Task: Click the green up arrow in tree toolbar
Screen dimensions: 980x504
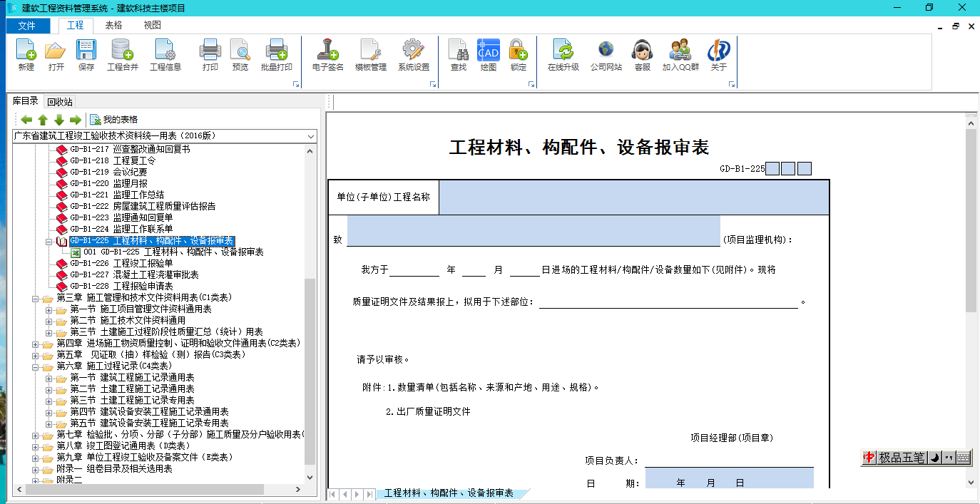Action: tap(43, 120)
